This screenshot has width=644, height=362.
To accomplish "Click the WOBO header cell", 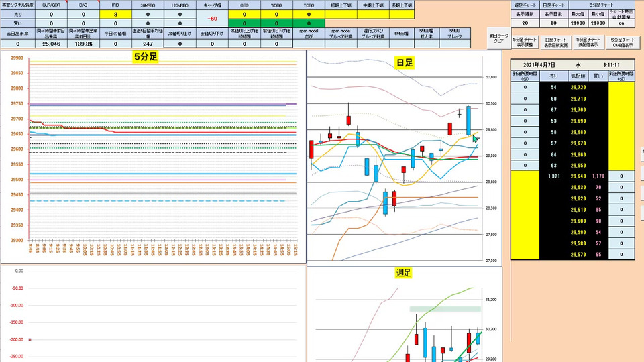I will (x=276, y=5).
